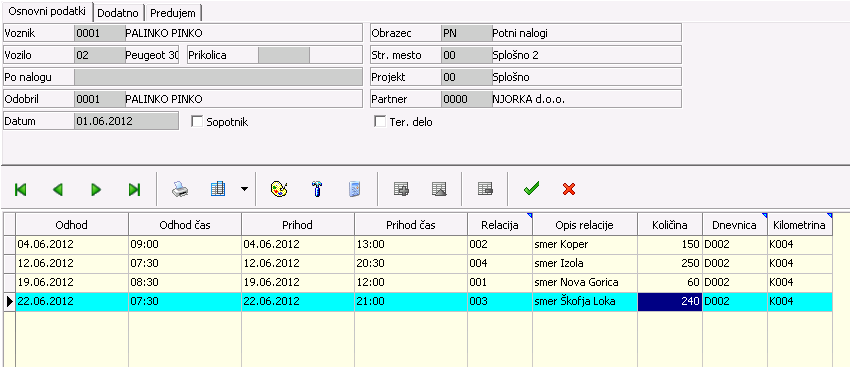Go to the previous record
The image size is (851, 367).
[58, 189]
